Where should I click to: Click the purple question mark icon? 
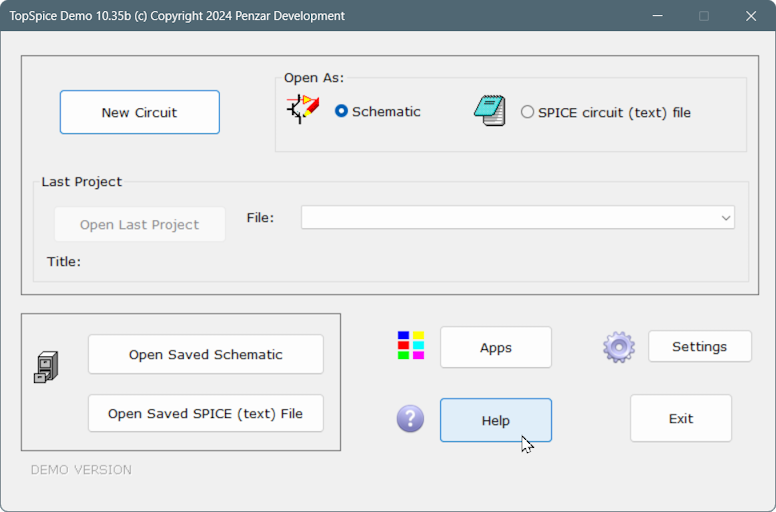[x=410, y=419]
